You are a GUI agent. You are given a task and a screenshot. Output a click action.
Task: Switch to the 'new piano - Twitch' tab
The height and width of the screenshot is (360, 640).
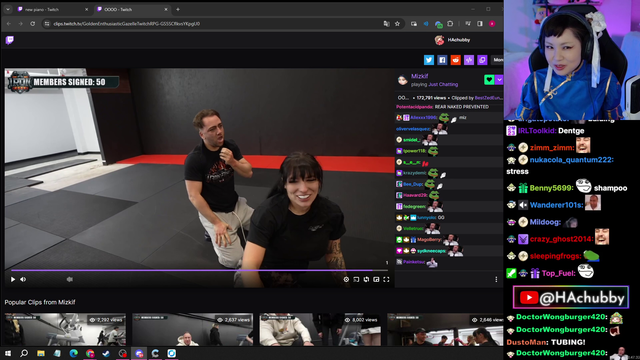(x=52, y=9)
